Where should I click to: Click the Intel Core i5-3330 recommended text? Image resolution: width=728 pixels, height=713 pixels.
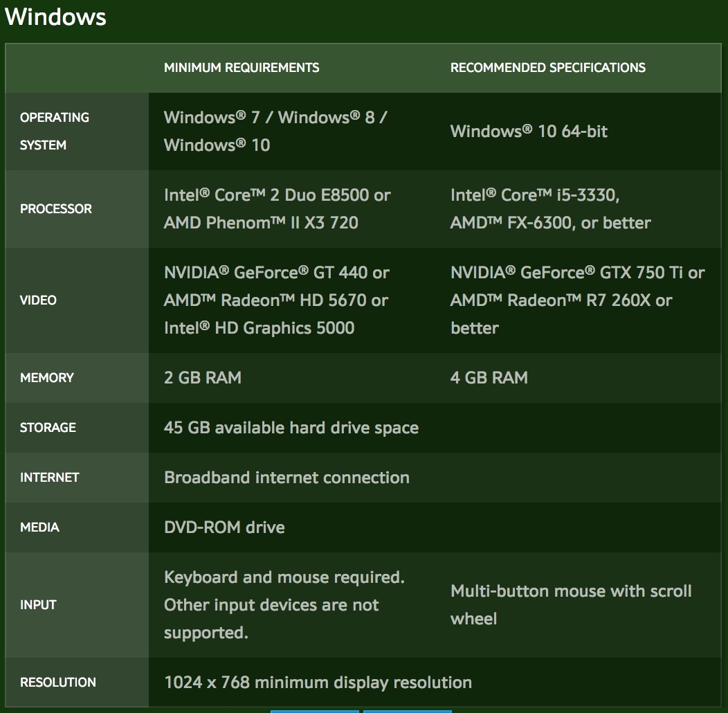[x=534, y=195]
